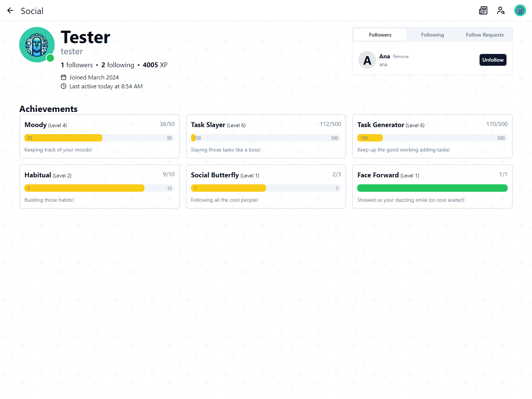Click Tester's large profile avatar
This screenshot has height=399, width=532.
point(37,45)
